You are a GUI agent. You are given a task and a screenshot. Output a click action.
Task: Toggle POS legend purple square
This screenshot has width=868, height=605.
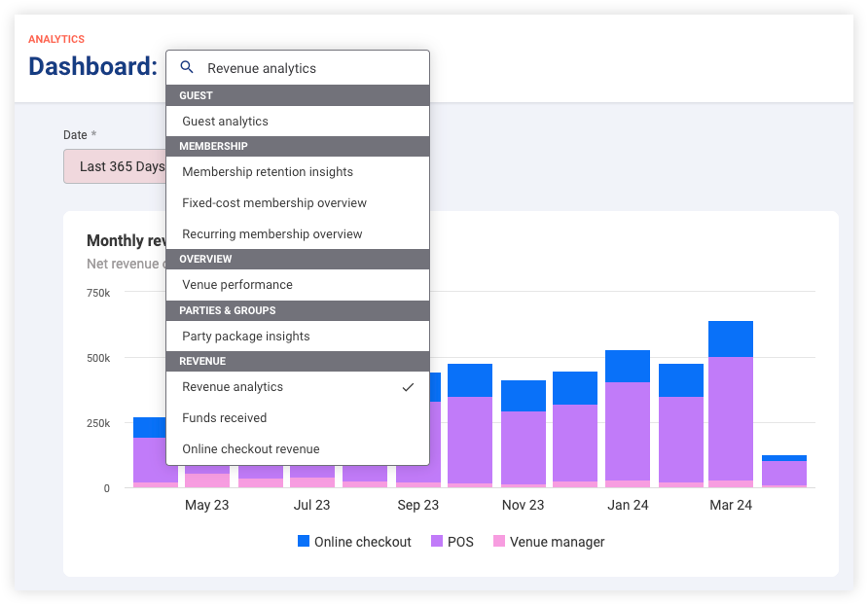437,541
